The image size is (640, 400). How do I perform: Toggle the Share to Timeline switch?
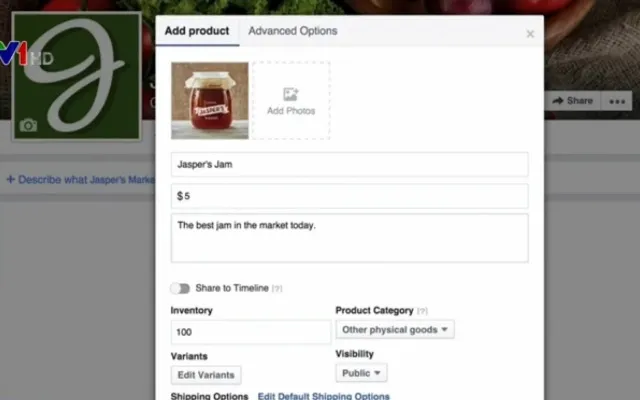180,288
